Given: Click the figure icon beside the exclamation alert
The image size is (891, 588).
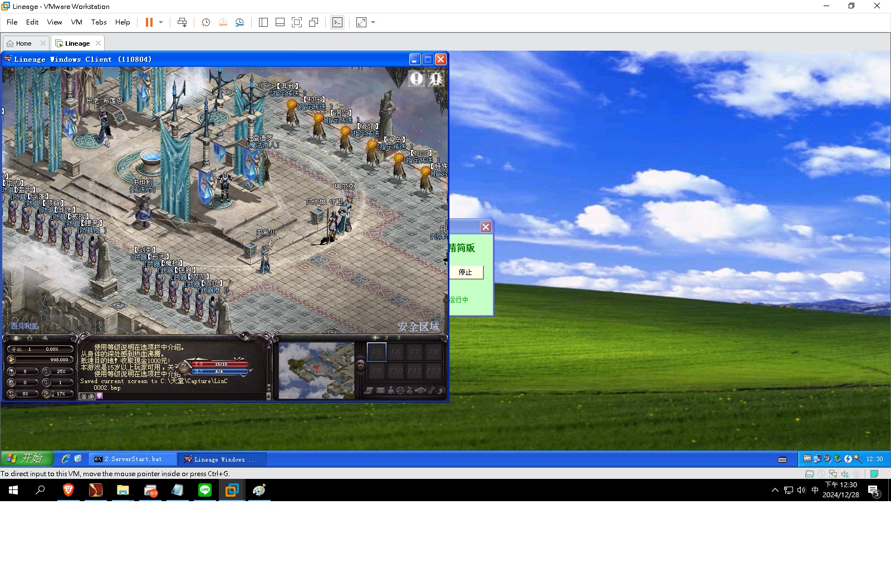Looking at the screenshot, I should pyautogui.click(x=435, y=79).
